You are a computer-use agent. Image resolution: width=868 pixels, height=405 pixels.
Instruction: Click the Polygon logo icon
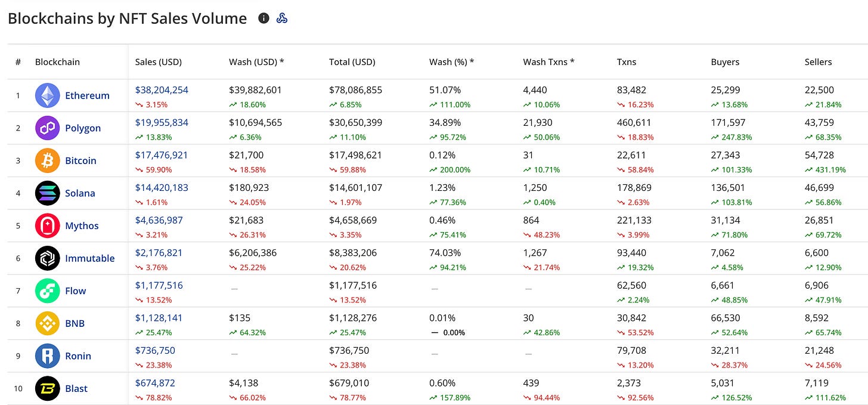[48, 128]
